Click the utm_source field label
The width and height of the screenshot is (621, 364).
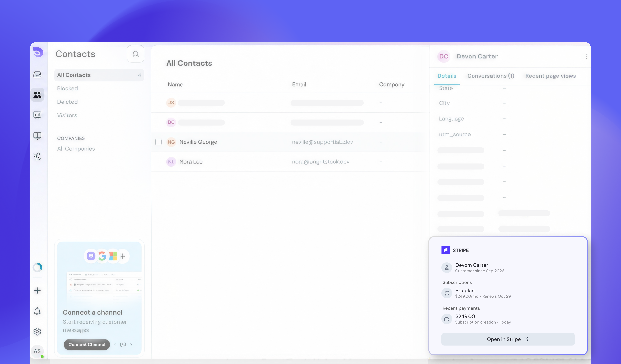[455, 134]
